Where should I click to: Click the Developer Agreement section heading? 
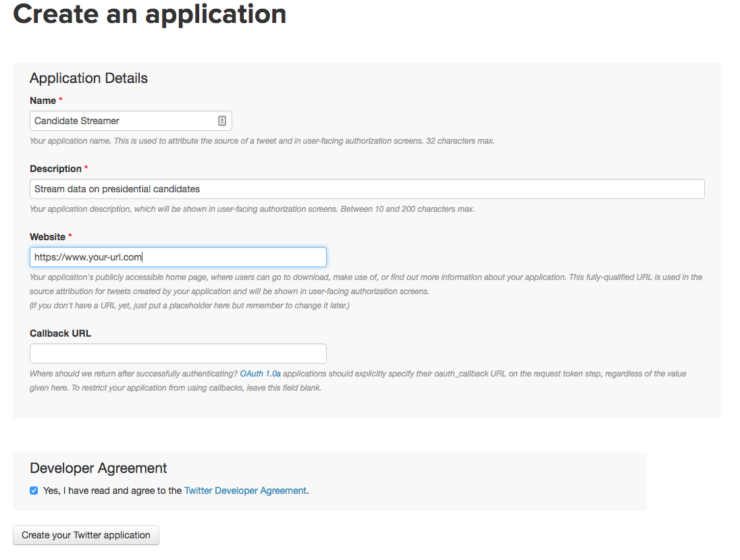99,468
